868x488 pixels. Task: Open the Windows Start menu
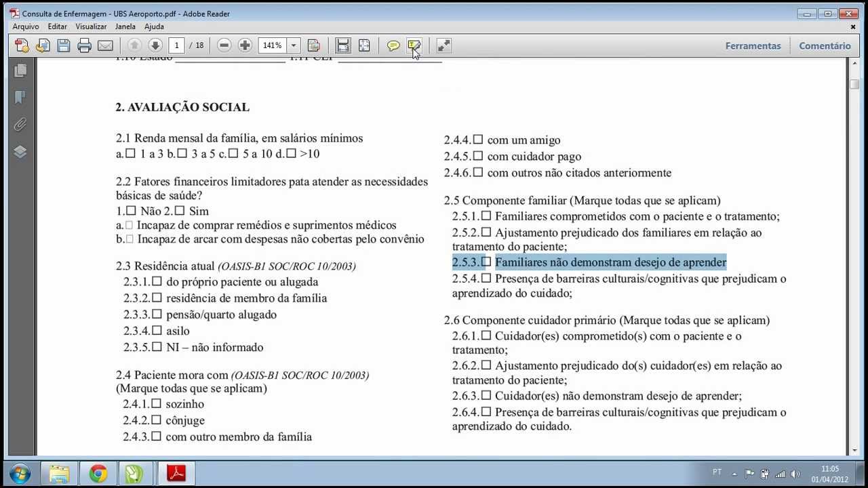[x=20, y=472]
